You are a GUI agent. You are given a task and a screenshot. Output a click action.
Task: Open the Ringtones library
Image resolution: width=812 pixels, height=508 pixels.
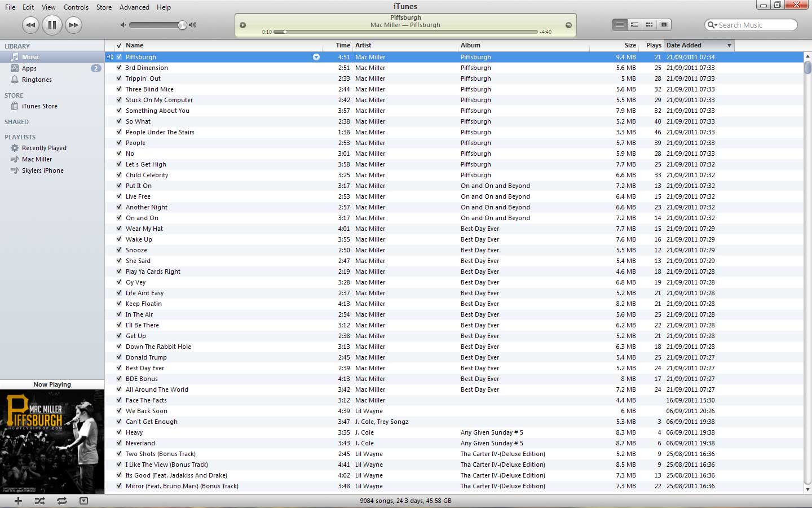37,80
